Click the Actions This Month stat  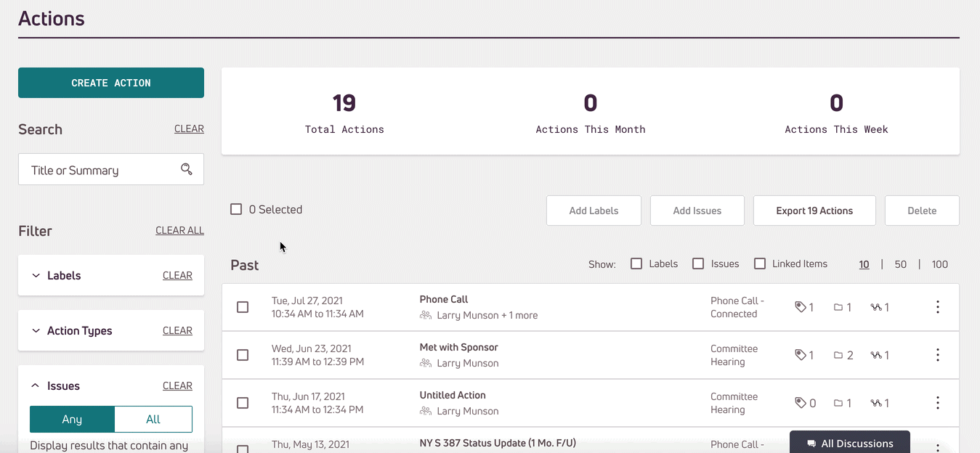(x=591, y=113)
